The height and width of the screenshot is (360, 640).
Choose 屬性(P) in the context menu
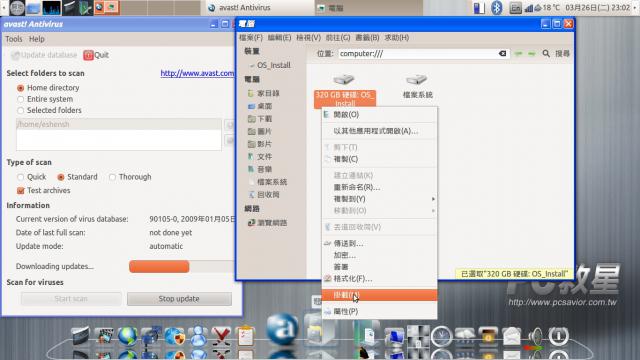pyautogui.click(x=380, y=311)
